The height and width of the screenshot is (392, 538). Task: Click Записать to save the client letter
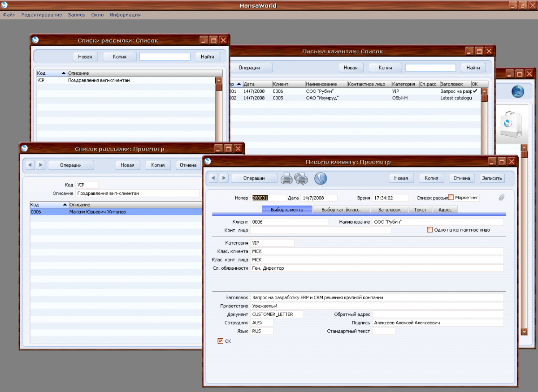(x=492, y=178)
